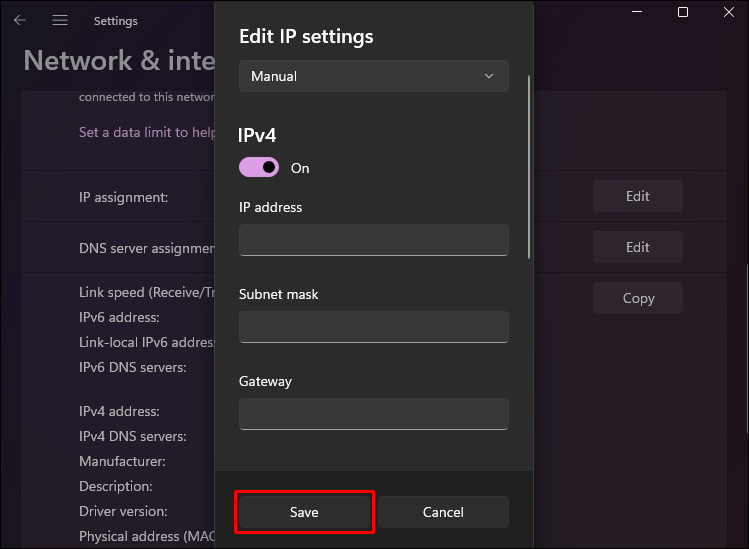This screenshot has height=549, width=749.
Task: Minimize the Settings window
Action: pyautogui.click(x=638, y=12)
